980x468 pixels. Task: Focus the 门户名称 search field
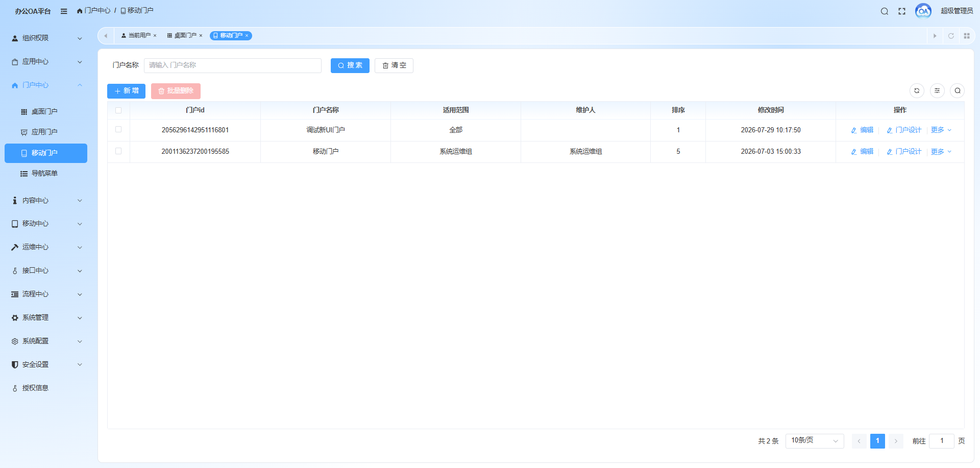click(x=233, y=65)
